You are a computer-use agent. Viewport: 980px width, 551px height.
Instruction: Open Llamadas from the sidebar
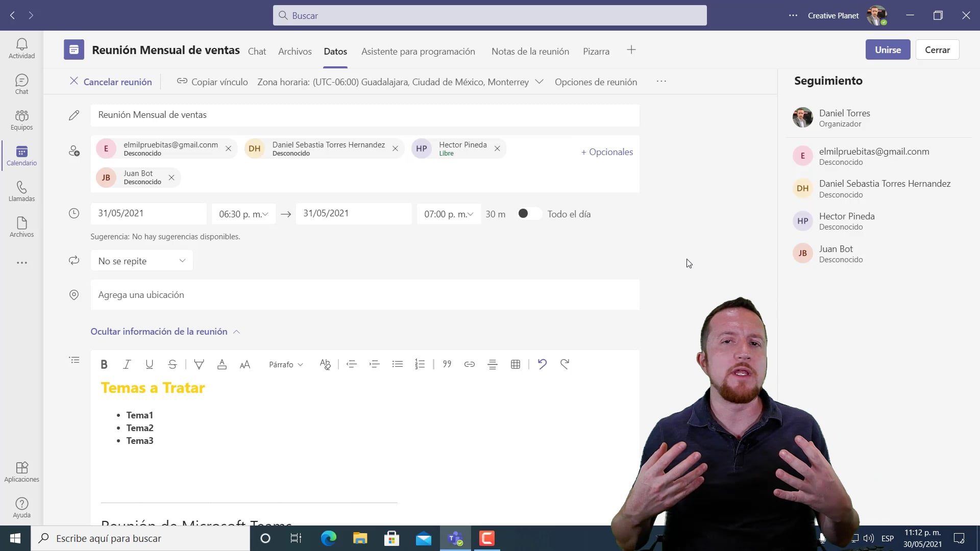pos(21,191)
